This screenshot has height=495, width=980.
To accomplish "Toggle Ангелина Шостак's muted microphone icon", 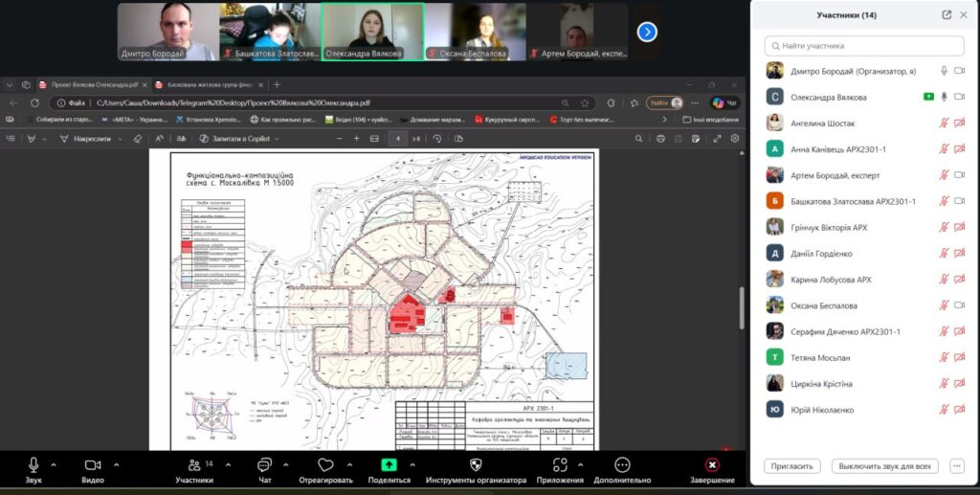I will coord(944,124).
